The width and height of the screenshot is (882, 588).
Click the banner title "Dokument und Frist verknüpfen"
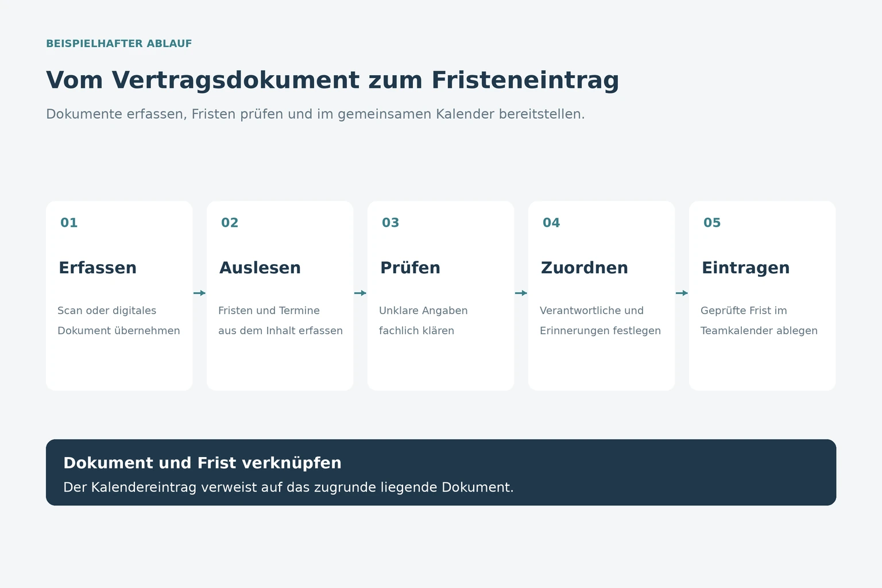202,463
